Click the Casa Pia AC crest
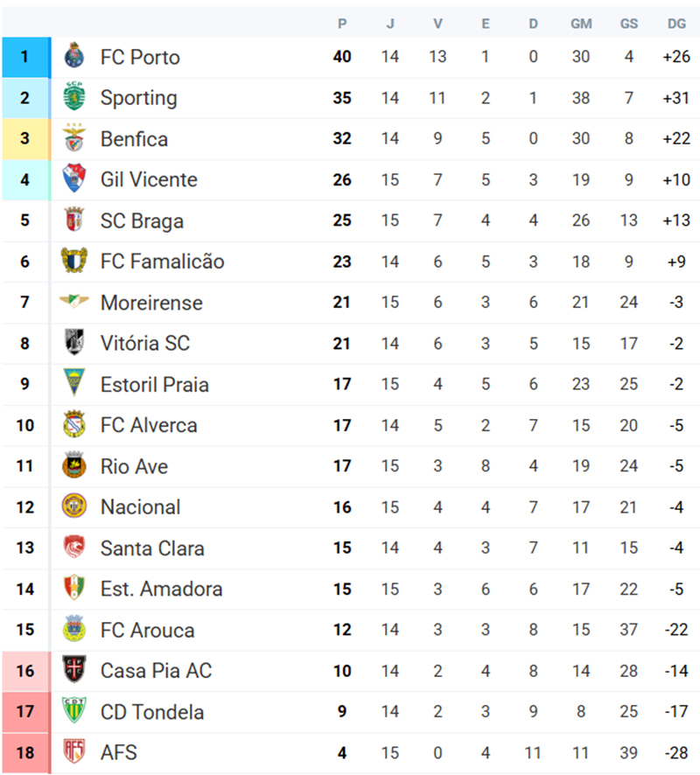Viewport: 700px width, 775px height. (73, 671)
